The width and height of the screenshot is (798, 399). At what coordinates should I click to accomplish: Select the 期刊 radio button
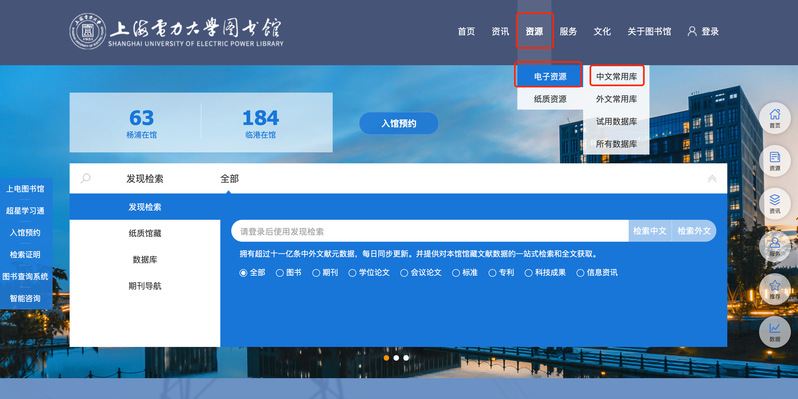pyautogui.click(x=316, y=273)
